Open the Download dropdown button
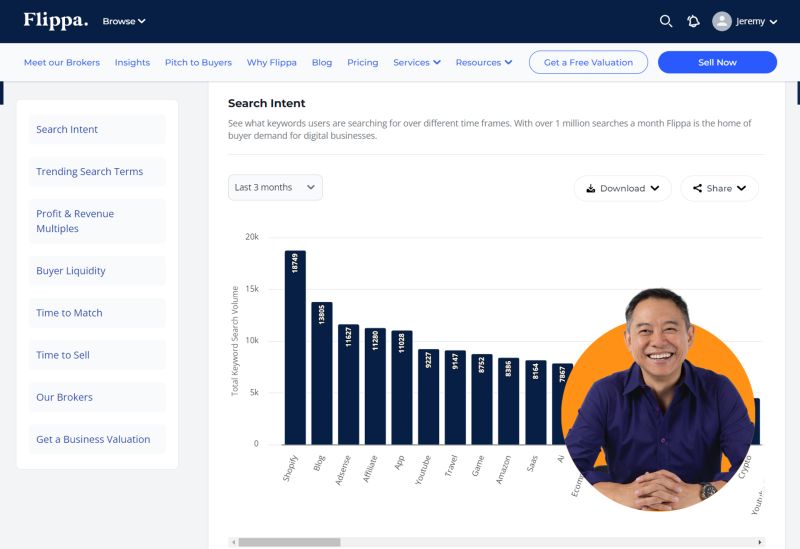 click(x=622, y=188)
